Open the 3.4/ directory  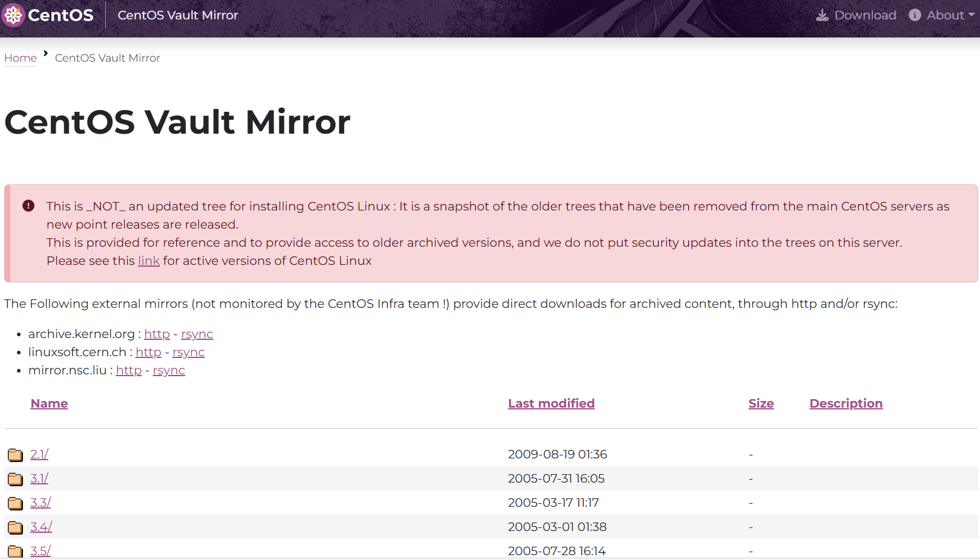41,527
